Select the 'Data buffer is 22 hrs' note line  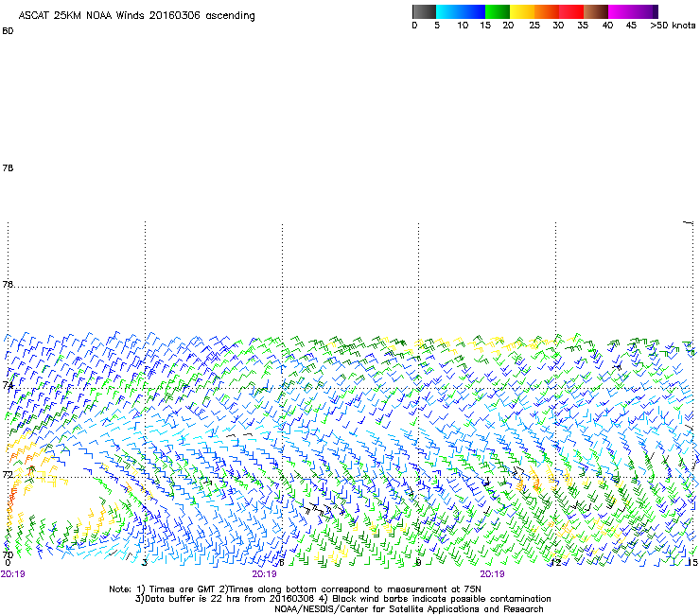point(343,599)
